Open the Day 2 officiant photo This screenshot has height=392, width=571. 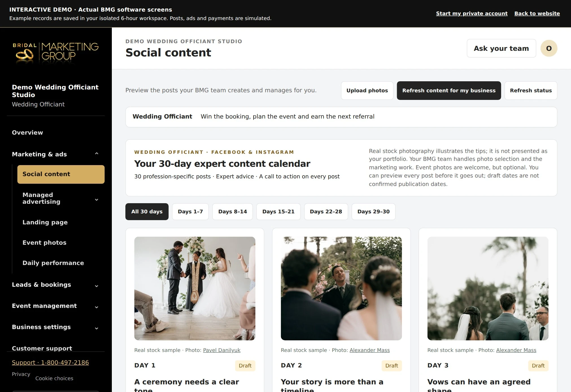coord(341,288)
